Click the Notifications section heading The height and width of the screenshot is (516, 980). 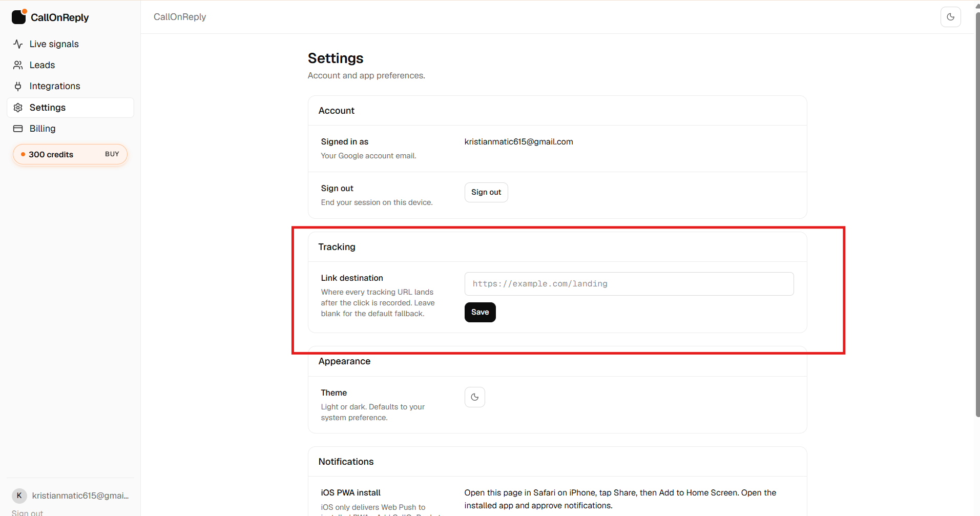pos(346,462)
